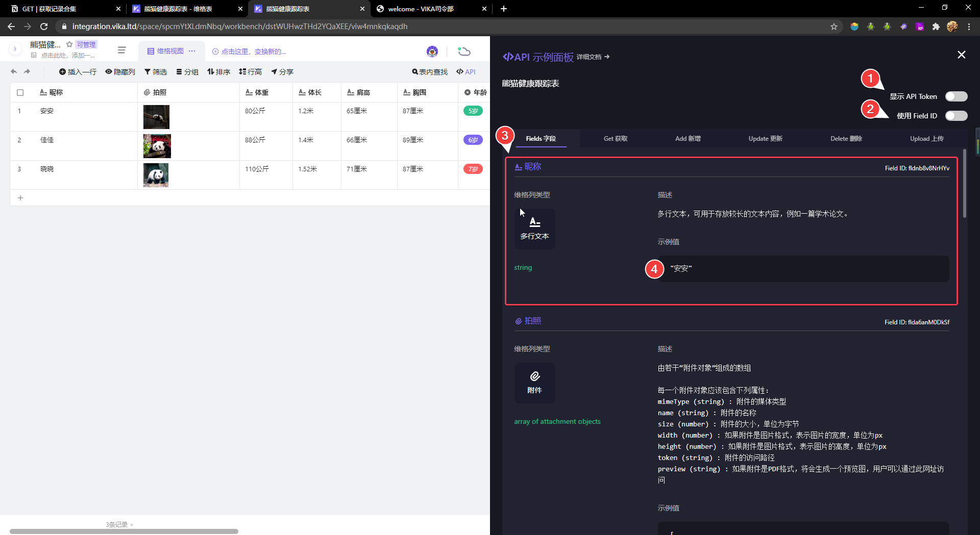This screenshot has width=980, height=535.
Task: Add a new row with plus icon
Action: click(20, 198)
